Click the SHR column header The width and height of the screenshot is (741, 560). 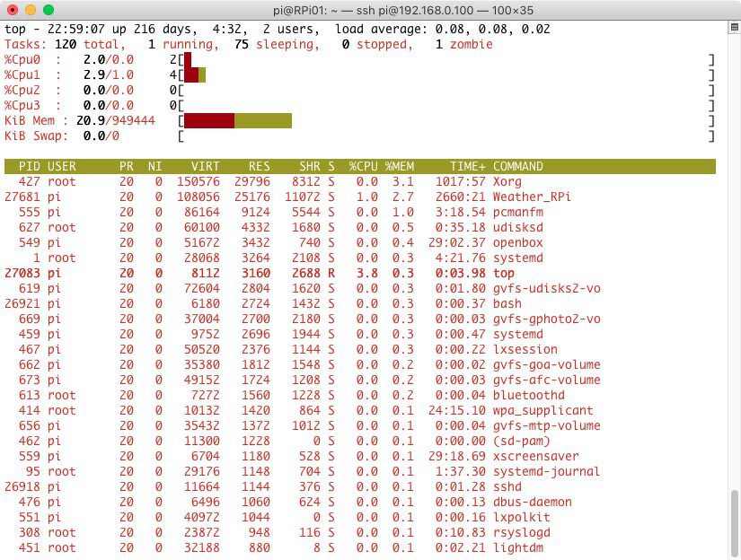(x=310, y=166)
